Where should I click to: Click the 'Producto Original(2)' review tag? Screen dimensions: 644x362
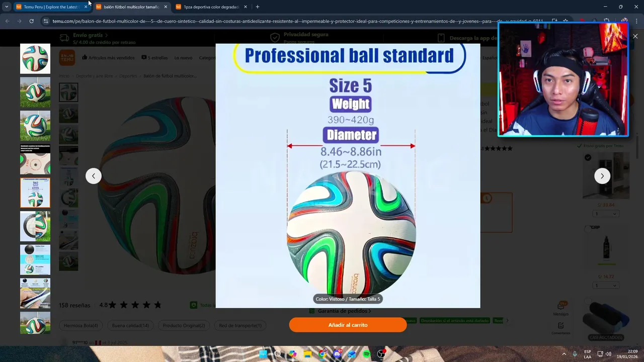coord(184,325)
